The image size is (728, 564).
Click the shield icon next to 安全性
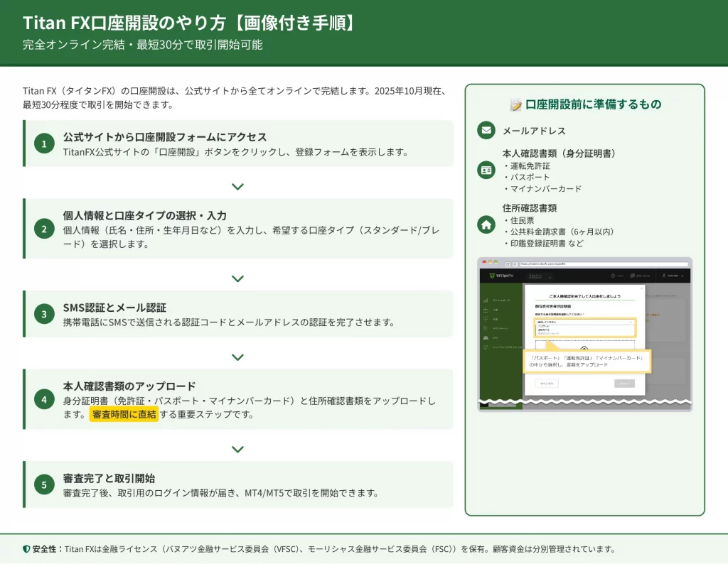click(26, 549)
